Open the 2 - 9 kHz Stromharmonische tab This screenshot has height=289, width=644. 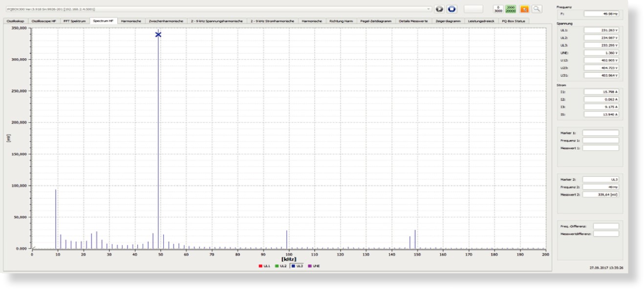pyautogui.click(x=272, y=21)
